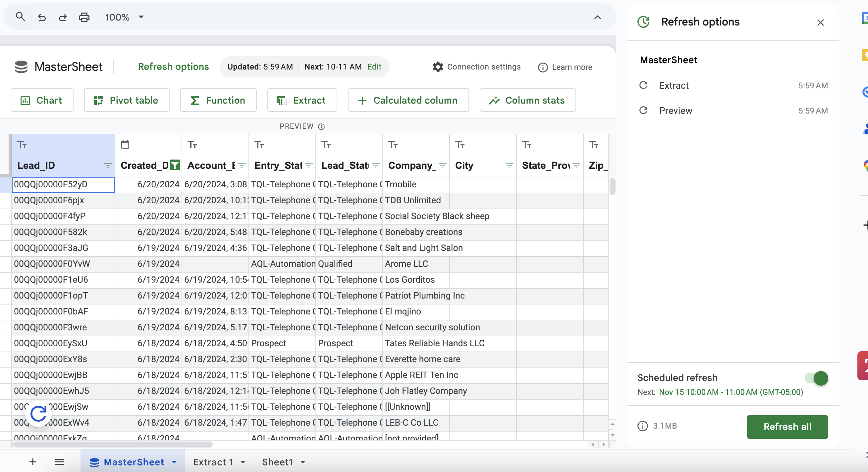
Task: Click the Refresh all button
Action: (x=787, y=427)
